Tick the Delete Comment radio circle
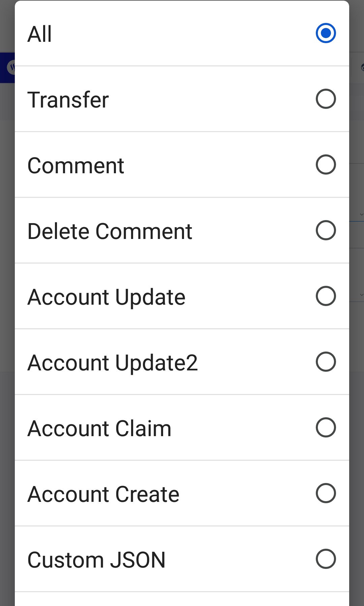Image resolution: width=364 pixels, height=606 pixels. click(x=326, y=230)
